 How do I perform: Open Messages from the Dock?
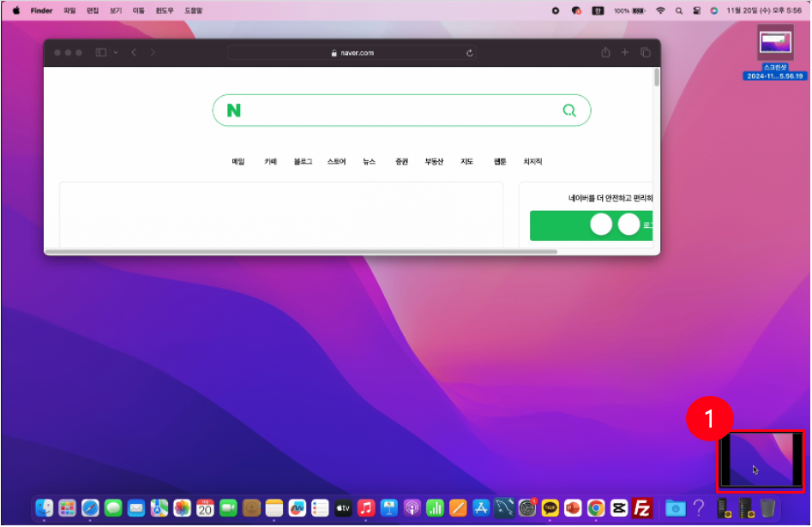(x=113, y=508)
